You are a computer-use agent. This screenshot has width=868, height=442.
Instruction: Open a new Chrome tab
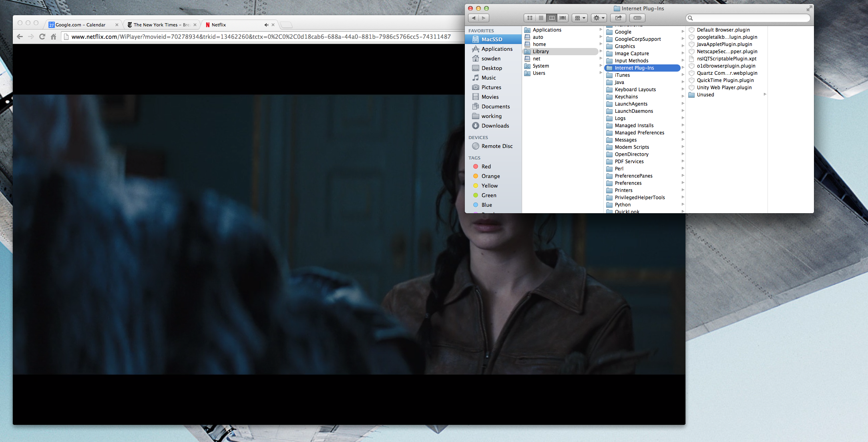pos(286,25)
